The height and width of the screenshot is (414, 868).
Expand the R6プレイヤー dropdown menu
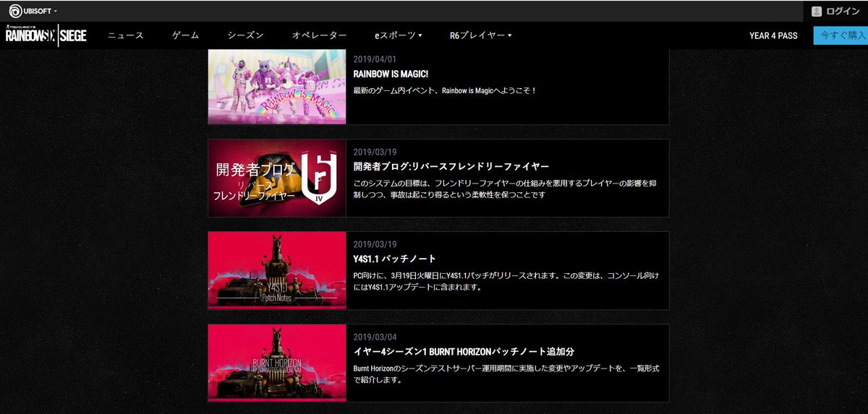tap(481, 35)
